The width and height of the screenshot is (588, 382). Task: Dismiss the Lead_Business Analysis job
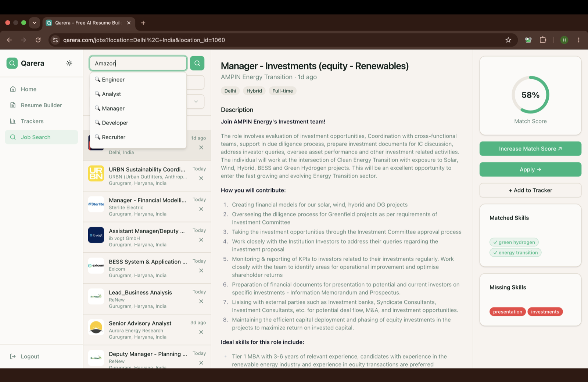pyautogui.click(x=201, y=301)
